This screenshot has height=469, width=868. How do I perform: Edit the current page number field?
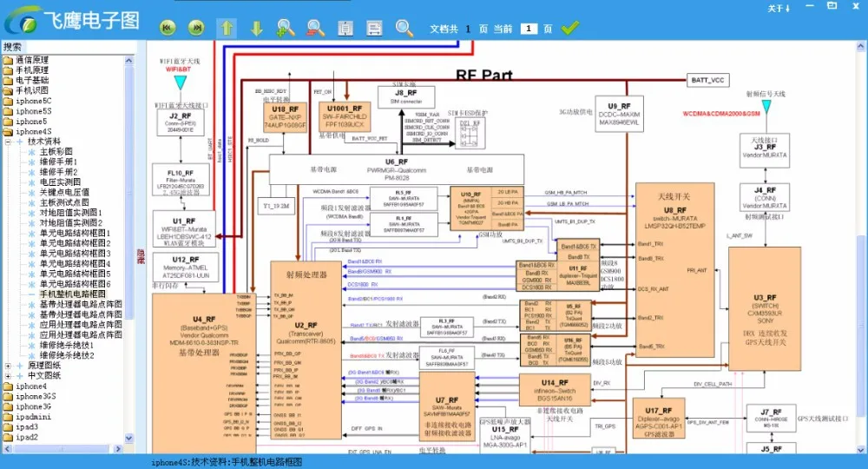click(529, 29)
